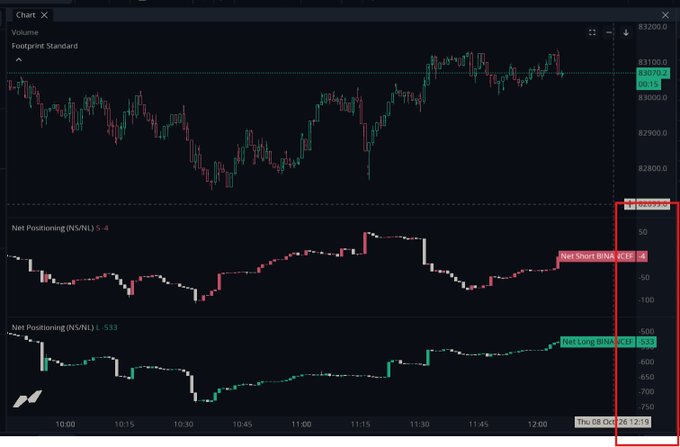The width and height of the screenshot is (680, 447).
Task: Click the 82800.0 price scale value
Action: pos(653,168)
